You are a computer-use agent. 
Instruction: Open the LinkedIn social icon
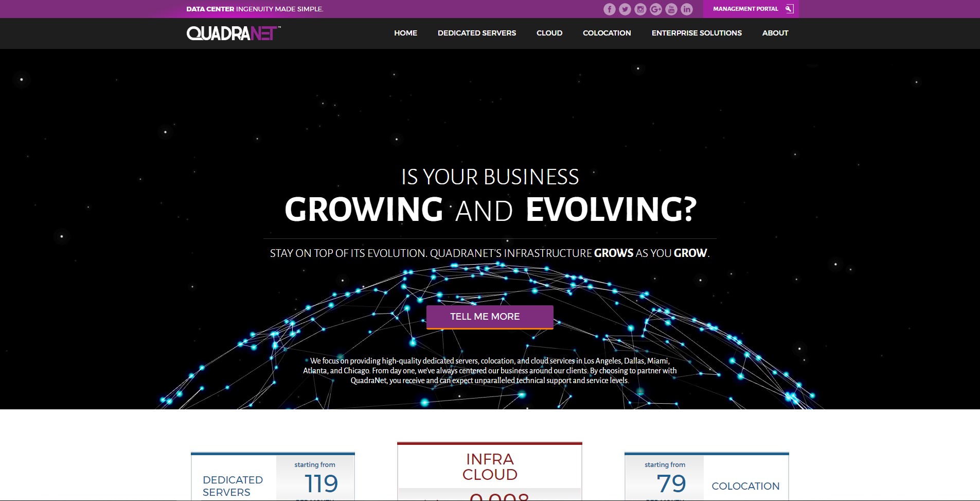click(x=687, y=9)
